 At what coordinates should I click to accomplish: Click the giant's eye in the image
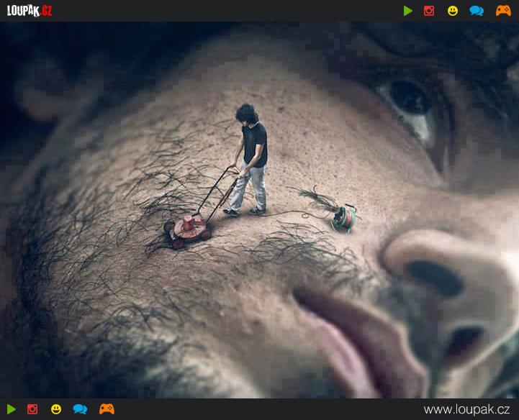click(x=412, y=101)
